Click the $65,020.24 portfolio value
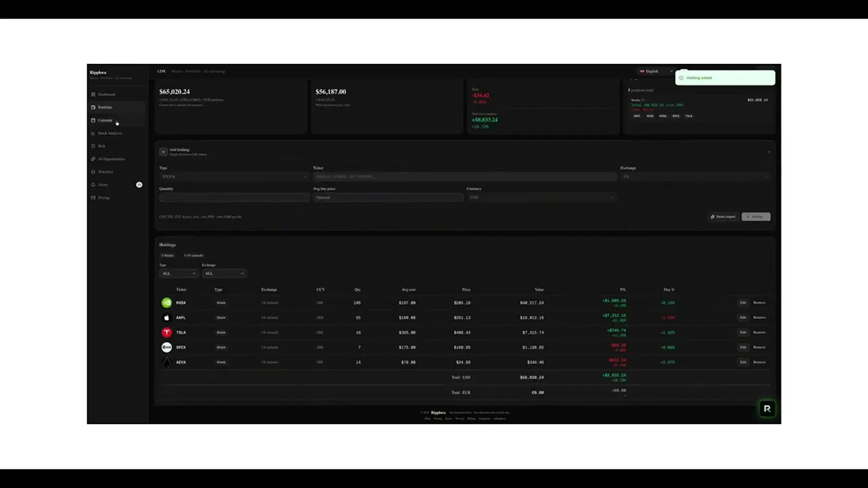The height and width of the screenshot is (488, 868). click(x=175, y=92)
